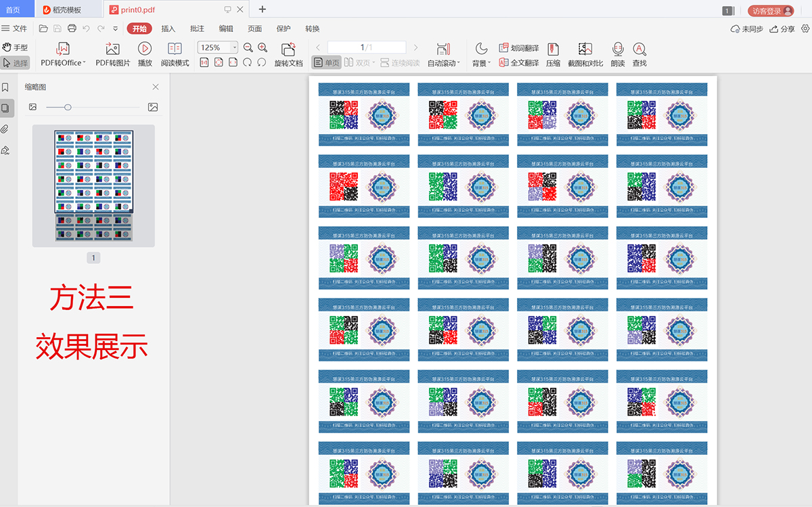812x507 pixels.
Task: Start 播放 slideshow mode
Action: (x=145, y=55)
